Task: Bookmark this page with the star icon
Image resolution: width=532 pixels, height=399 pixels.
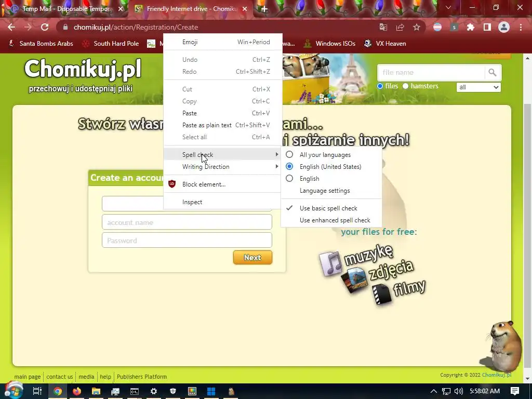Action: click(417, 27)
